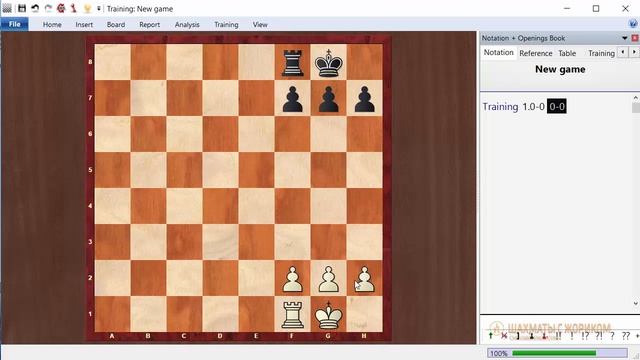This screenshot has width=640, height=360.
Task: Click the Save icon in the title bar toolbar
Action: pos(22,8)
